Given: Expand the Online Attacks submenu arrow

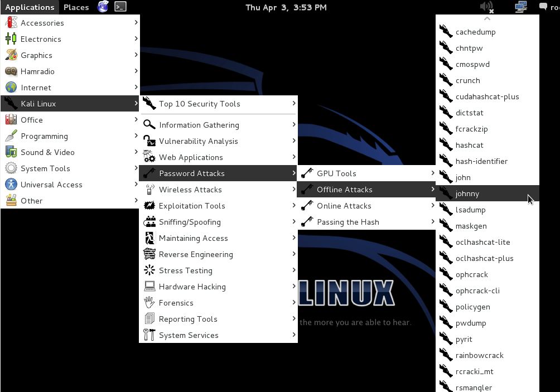Looking at the screenshot, I should (432, 205).
